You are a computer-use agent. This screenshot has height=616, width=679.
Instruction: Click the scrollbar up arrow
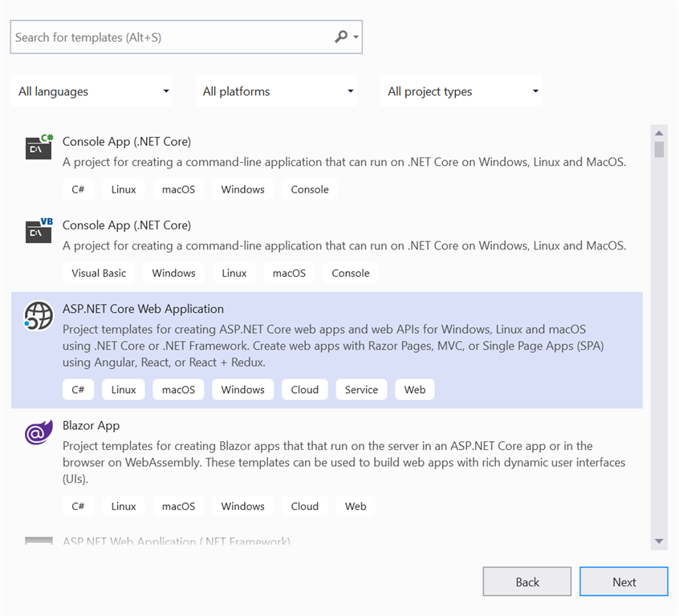click(659, 132)
